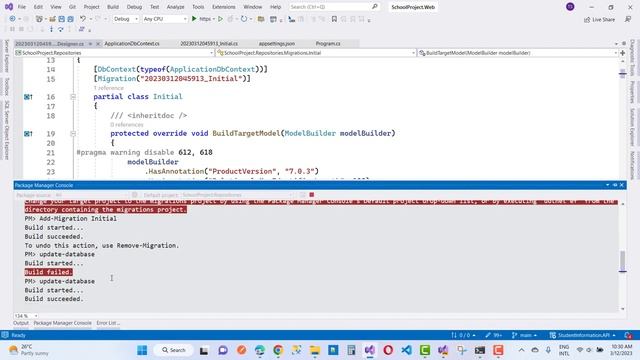Click Save All toolbar icon
This screenshot has height=360, width=640.
70,19
